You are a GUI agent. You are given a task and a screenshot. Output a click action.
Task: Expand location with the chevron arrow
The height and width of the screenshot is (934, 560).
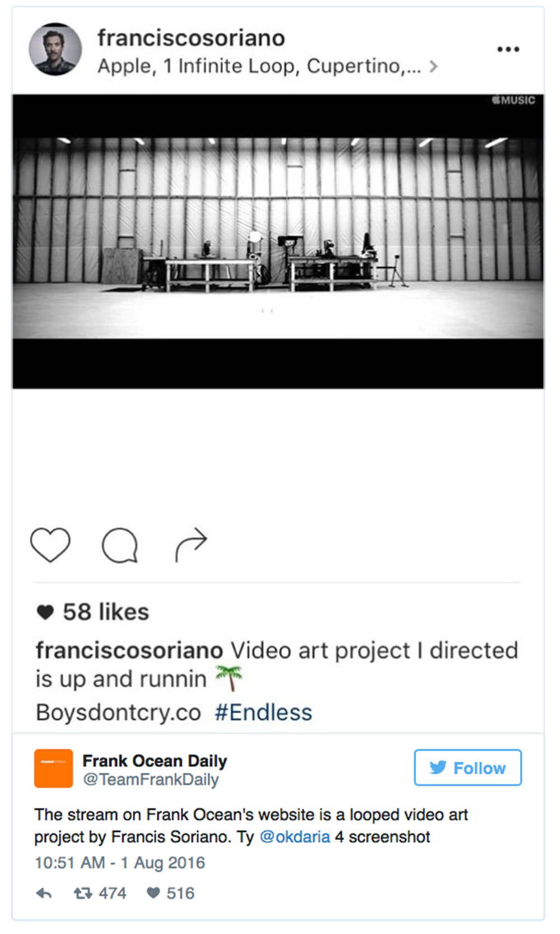pyautogui.click(x=433, y=67)
